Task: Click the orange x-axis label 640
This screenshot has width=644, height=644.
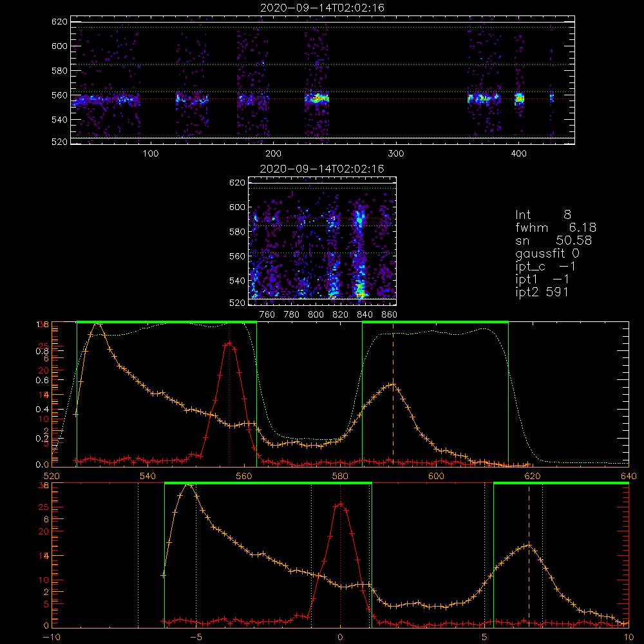Action: (x=629, y=477)
